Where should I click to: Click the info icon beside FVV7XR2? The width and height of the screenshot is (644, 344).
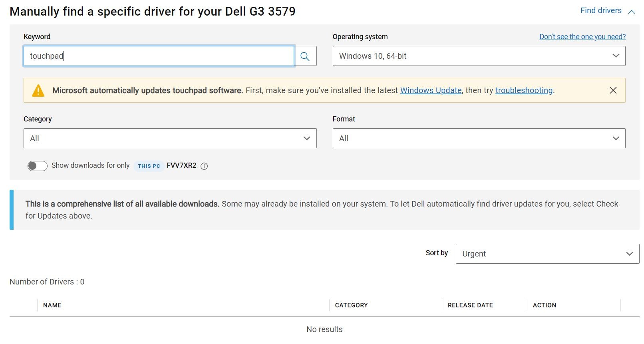[204, 166]
